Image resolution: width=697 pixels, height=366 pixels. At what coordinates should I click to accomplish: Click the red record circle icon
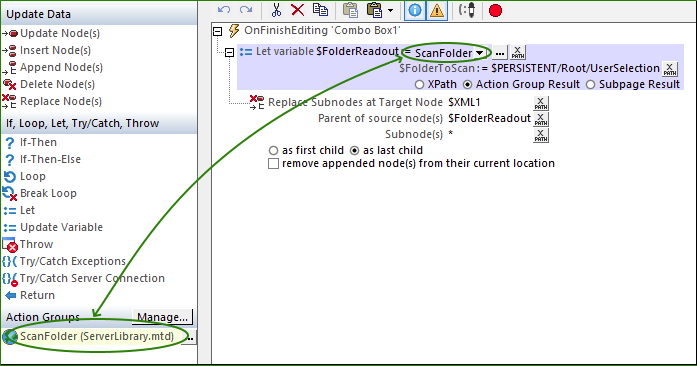coord(495,10)
